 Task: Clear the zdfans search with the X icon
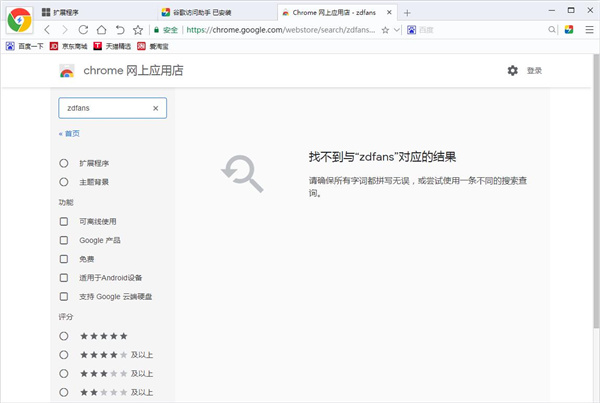(x=155, y=108)
